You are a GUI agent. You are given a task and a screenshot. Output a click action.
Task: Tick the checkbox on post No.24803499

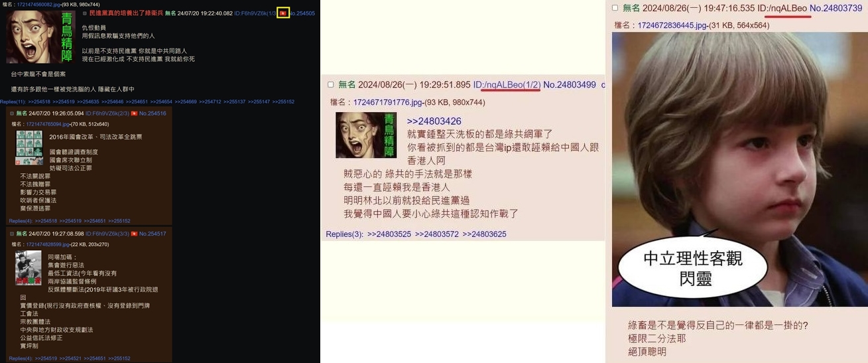click(x=331, y=85)
